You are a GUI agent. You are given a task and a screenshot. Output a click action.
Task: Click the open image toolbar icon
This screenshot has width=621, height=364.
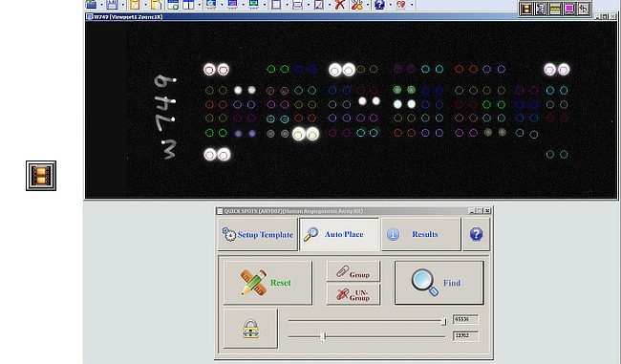pyautogui.click(x=92, y=5)
